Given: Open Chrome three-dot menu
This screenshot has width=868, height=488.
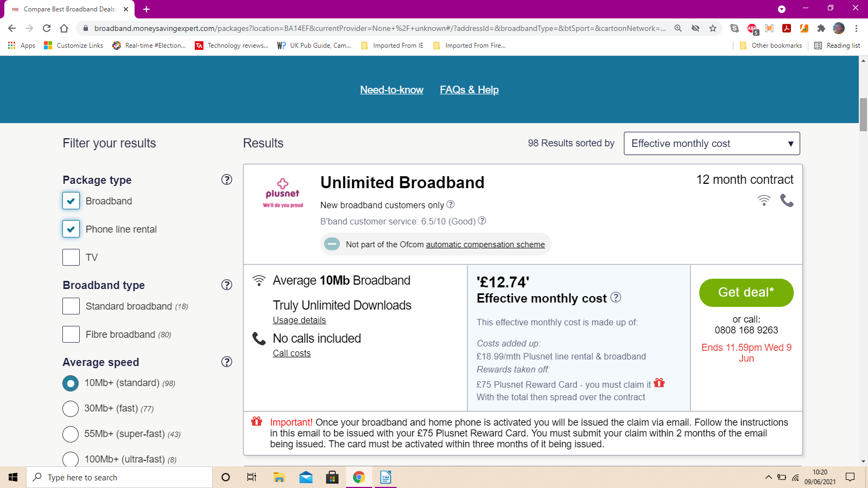Looking at the screenshot, I should coord(856,28).
